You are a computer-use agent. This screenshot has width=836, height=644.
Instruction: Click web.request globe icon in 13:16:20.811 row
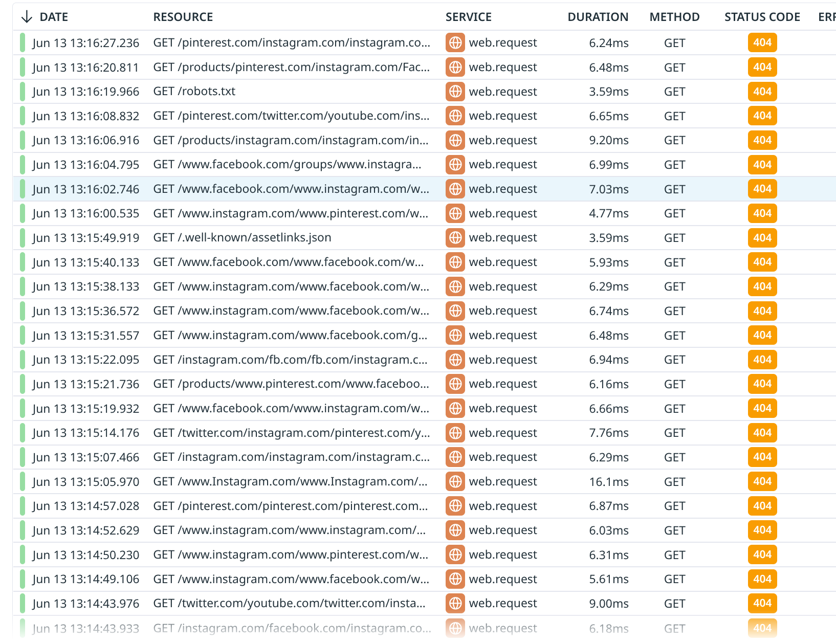455,67
